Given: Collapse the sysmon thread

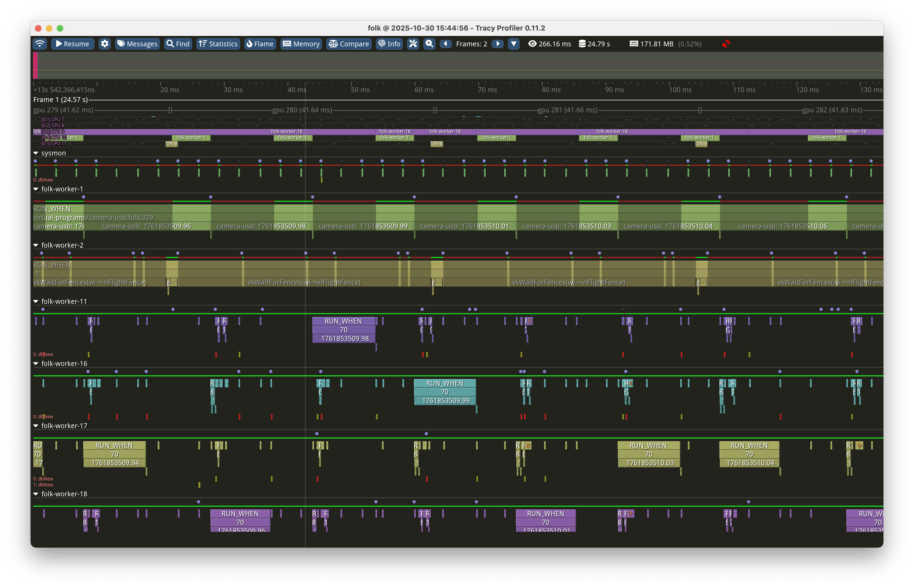Looking at the screenshot, I should tap(36, 153).
